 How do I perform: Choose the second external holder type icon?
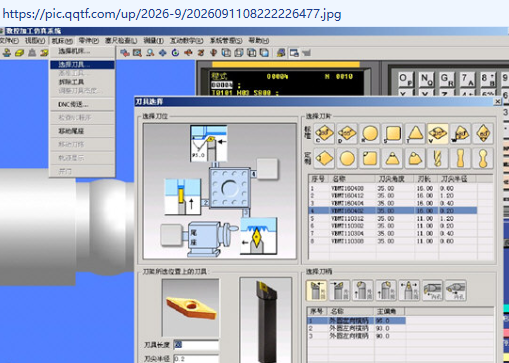[340, 290]
